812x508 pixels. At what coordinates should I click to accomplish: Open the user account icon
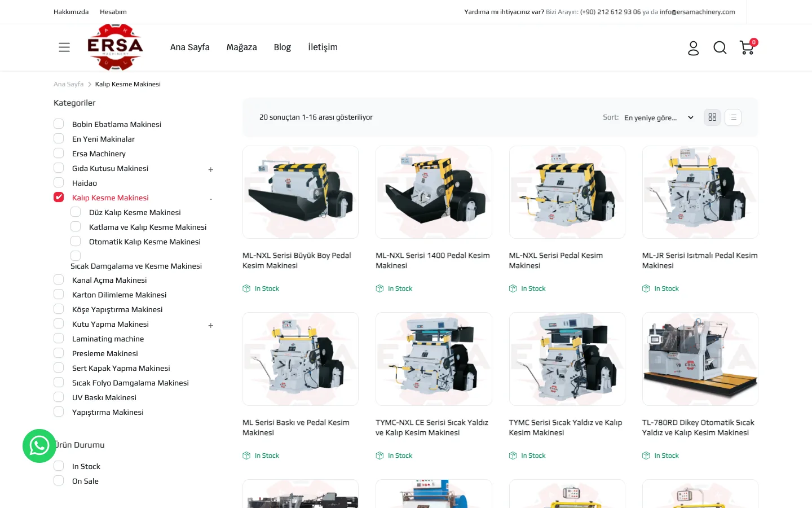click(693, 48)
